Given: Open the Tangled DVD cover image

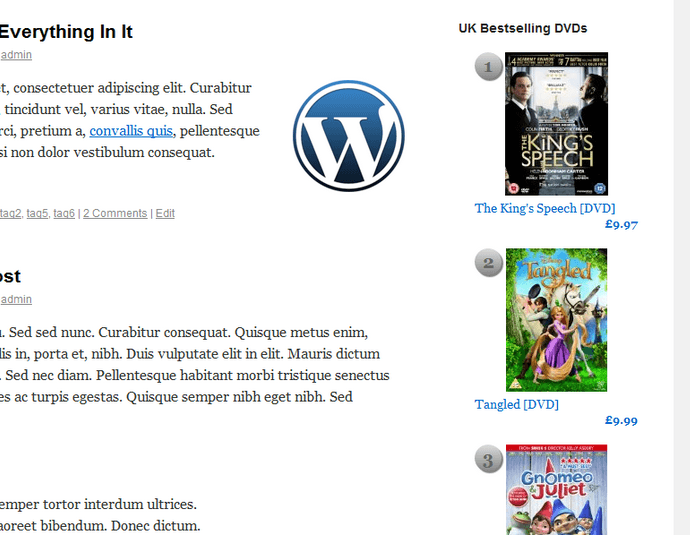Looking at the screenshot, I should pos(556,320).
